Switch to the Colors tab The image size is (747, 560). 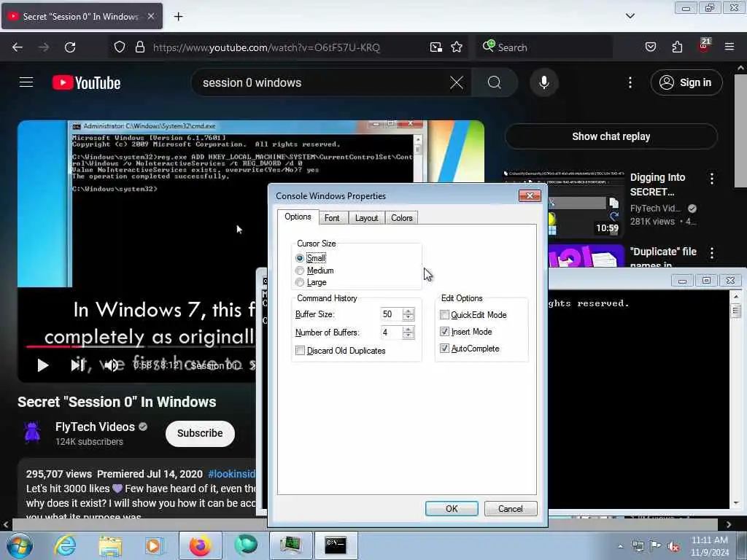pos(402,218)
